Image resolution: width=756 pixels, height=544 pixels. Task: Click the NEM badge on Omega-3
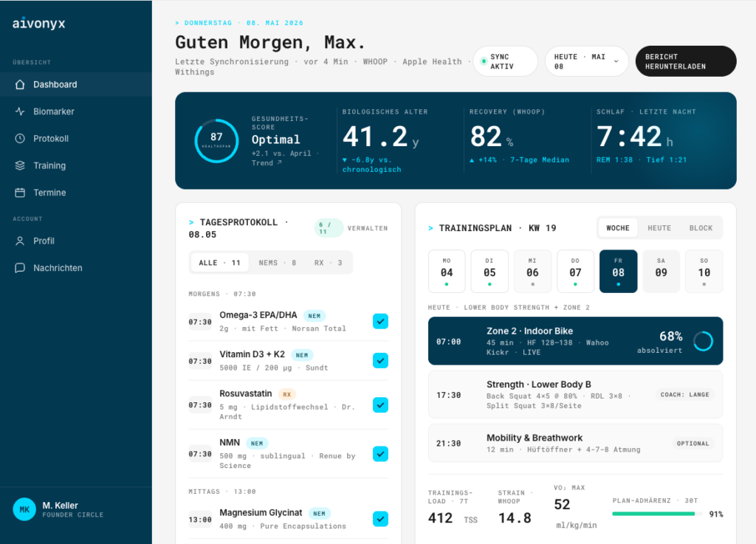point(315,316)
